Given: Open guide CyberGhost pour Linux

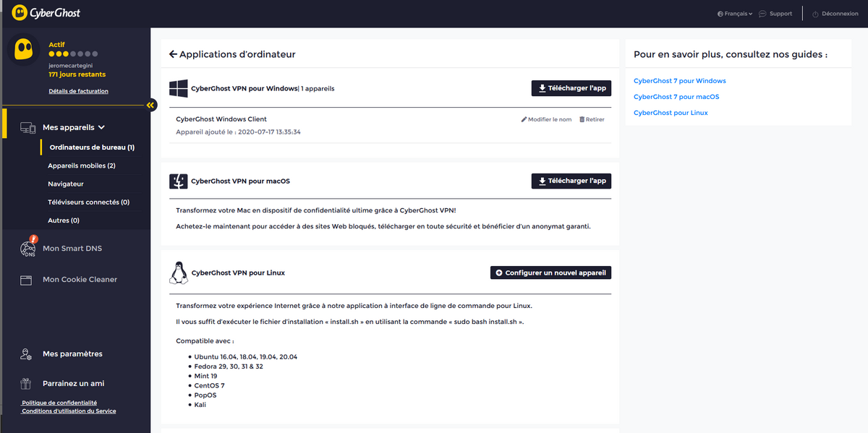Looking at the screenshot, I should click(671, 113).
